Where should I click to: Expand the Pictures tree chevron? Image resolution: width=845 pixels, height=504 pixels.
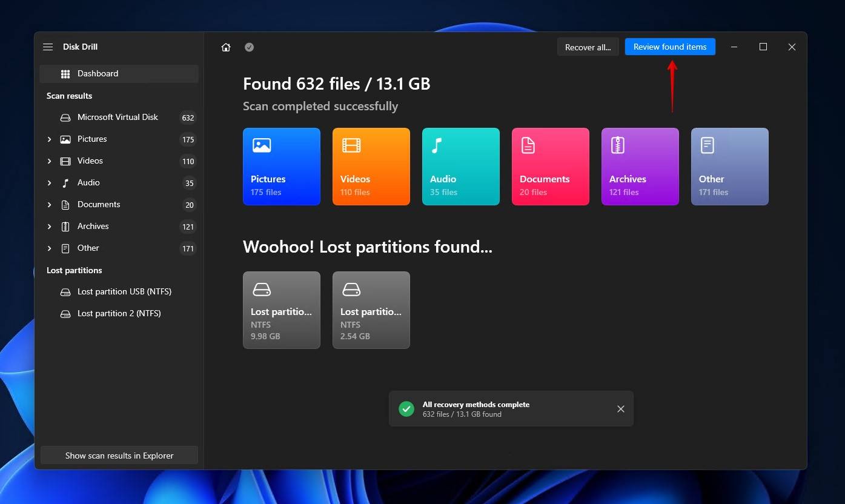[49, 139]
